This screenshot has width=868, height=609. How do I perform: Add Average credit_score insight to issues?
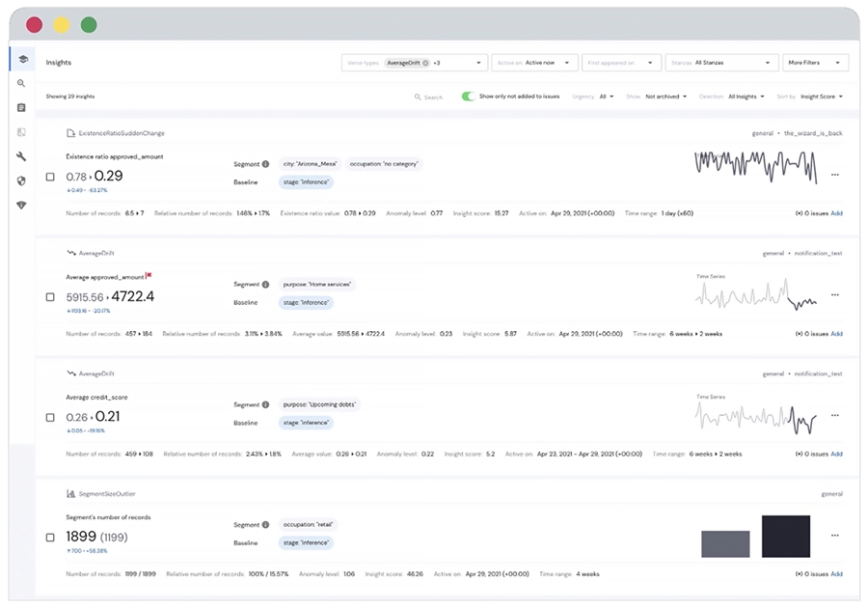pos(836,454)
